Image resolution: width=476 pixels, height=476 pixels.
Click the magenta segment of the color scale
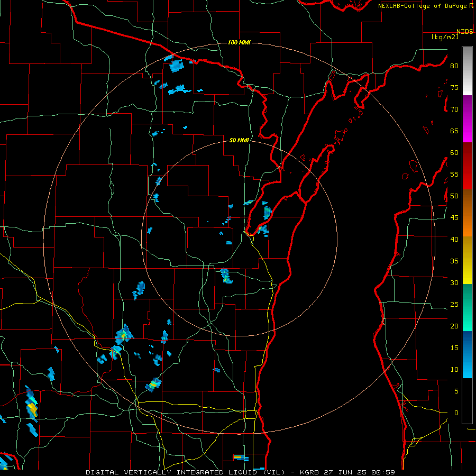pos(467,119)
